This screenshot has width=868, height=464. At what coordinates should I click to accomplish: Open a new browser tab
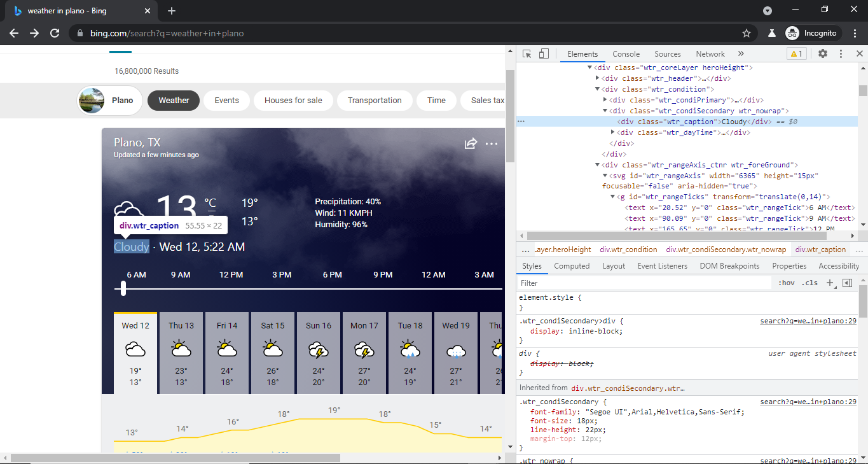pos(172,11)
